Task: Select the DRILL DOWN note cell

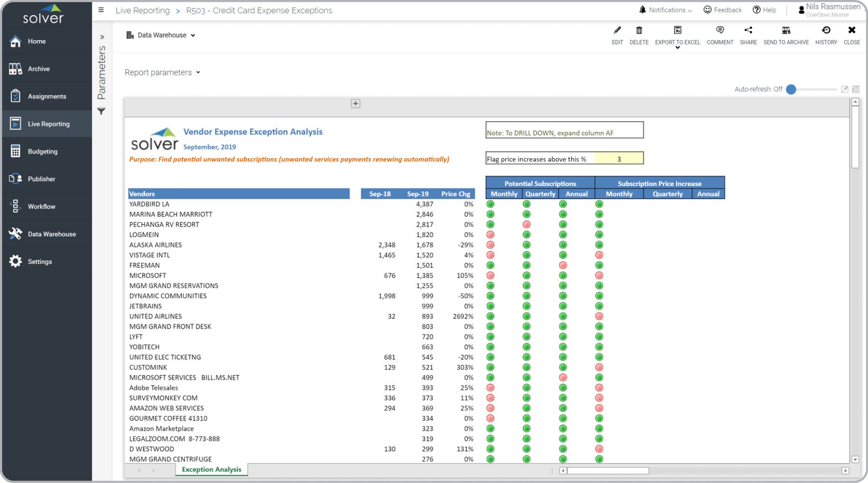Action: point(564,130)
